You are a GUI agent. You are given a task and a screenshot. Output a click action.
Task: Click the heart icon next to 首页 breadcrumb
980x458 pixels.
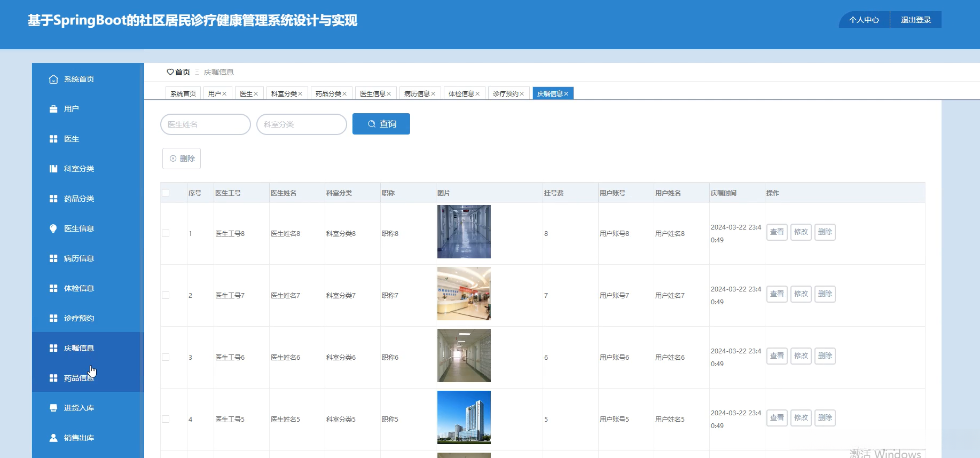(x=170, y=72)
